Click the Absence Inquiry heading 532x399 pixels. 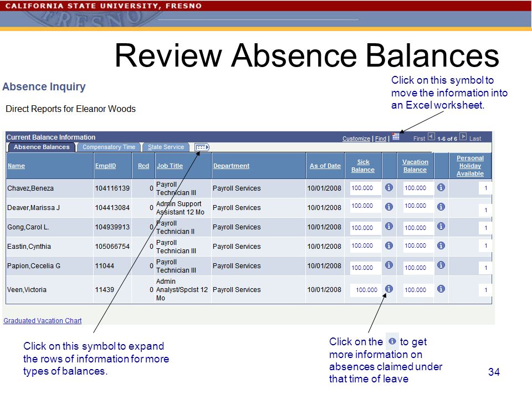click(44, 87)
